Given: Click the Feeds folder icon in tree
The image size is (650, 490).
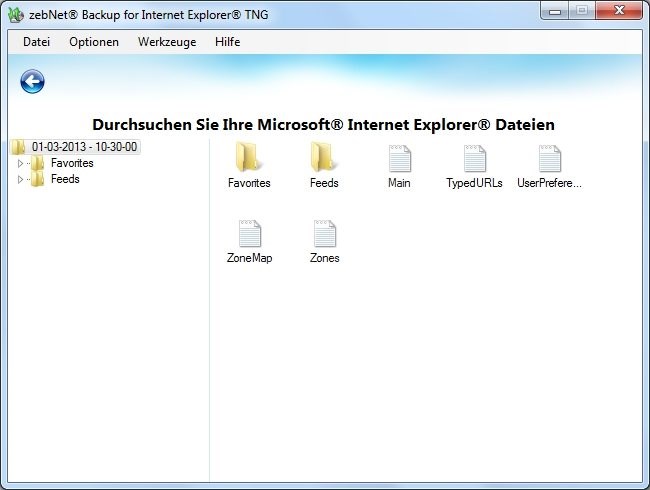Looking at the screenshot, I should tap(38, 179).
